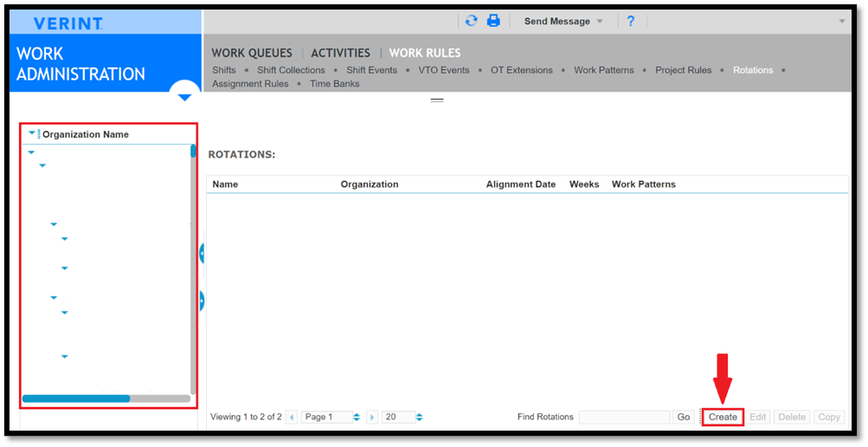Sort by the Work Patterns column header
Screen dimensions: 868x447
644,185
